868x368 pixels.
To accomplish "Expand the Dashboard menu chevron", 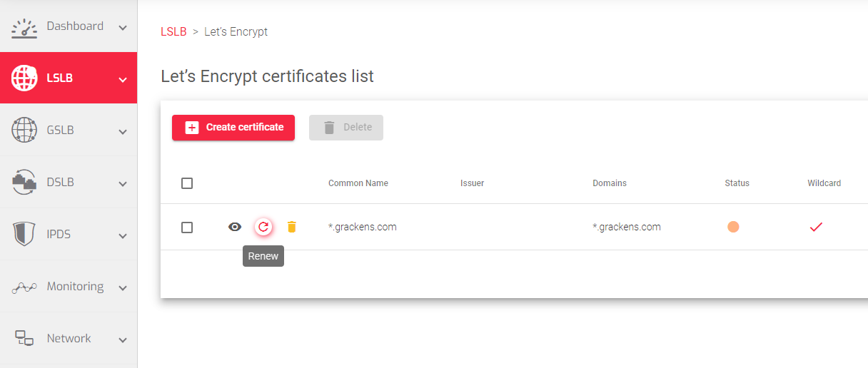I will click(123, 28).
